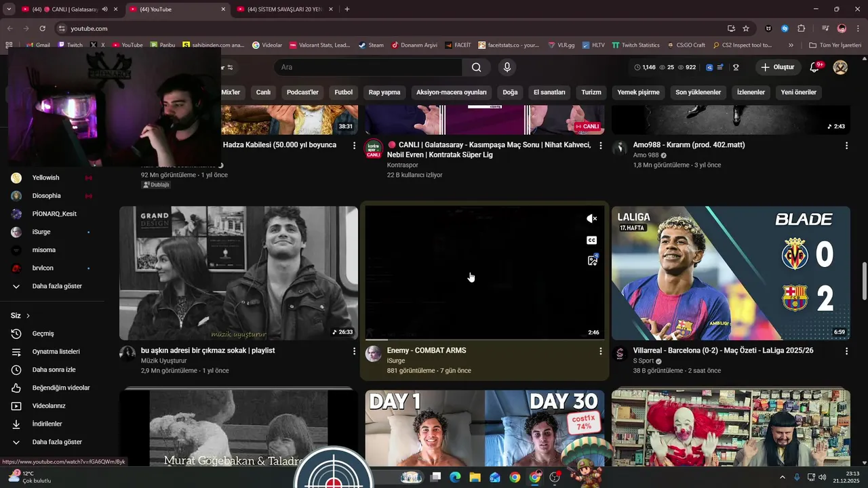868x488 pixels.
Task: Open OBS Studio from taskbar
Action: click(555, 477)
